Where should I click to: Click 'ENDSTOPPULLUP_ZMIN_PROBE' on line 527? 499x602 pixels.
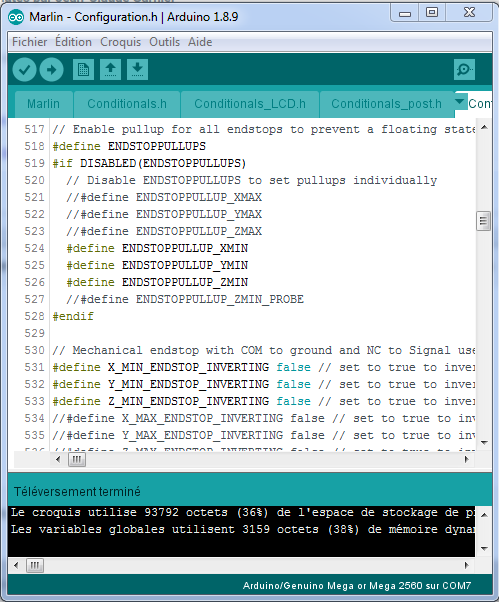click(x=220, y=299)
